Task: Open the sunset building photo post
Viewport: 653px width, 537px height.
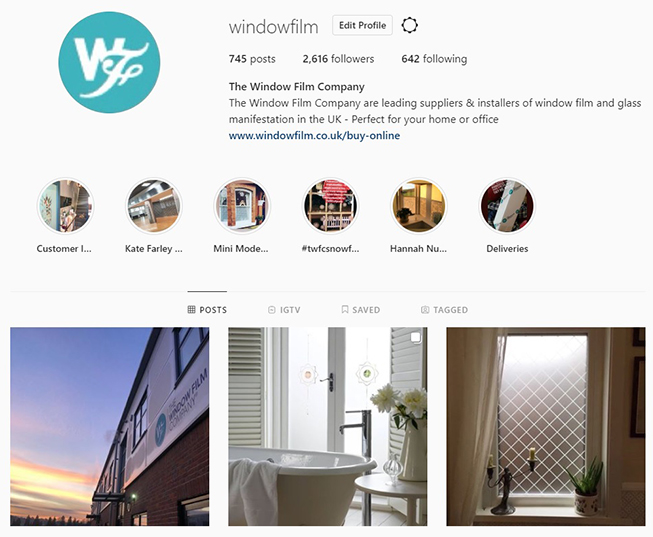Action: (x=110, y=426)
